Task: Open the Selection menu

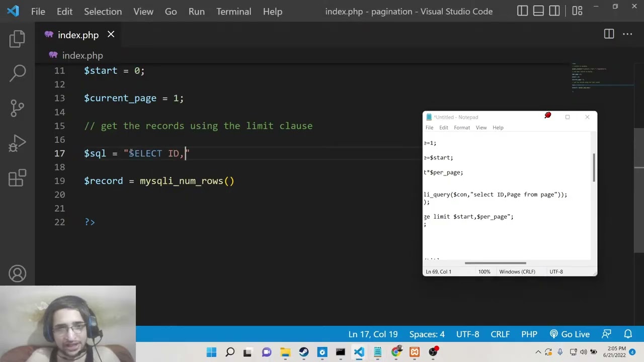Action: [103, 11]
